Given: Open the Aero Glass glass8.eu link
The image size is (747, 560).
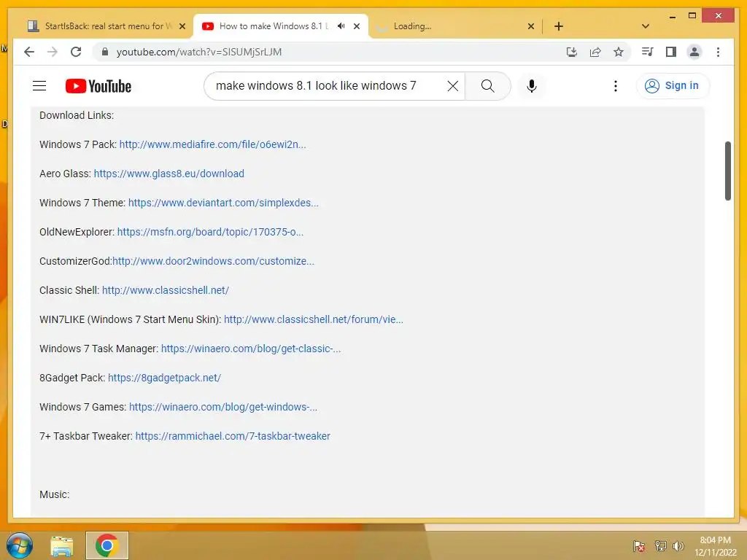Looking at the screenshot, I should point(169,174).
